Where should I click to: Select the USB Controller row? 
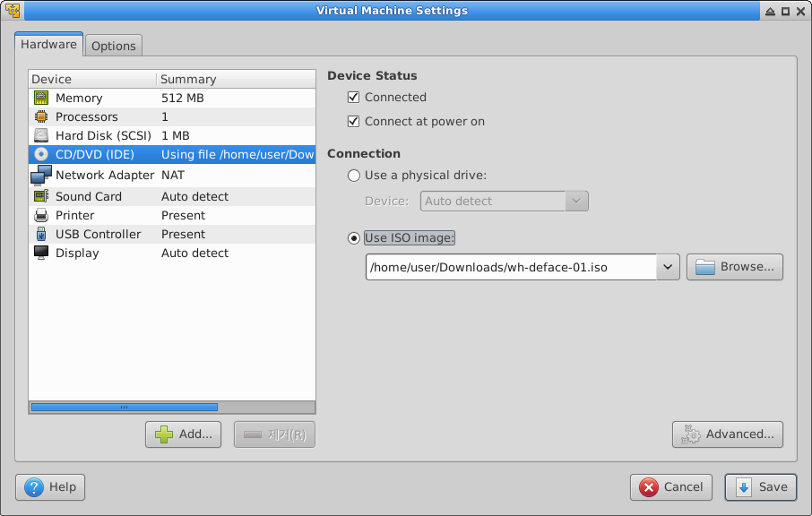(x=172, y=234)
